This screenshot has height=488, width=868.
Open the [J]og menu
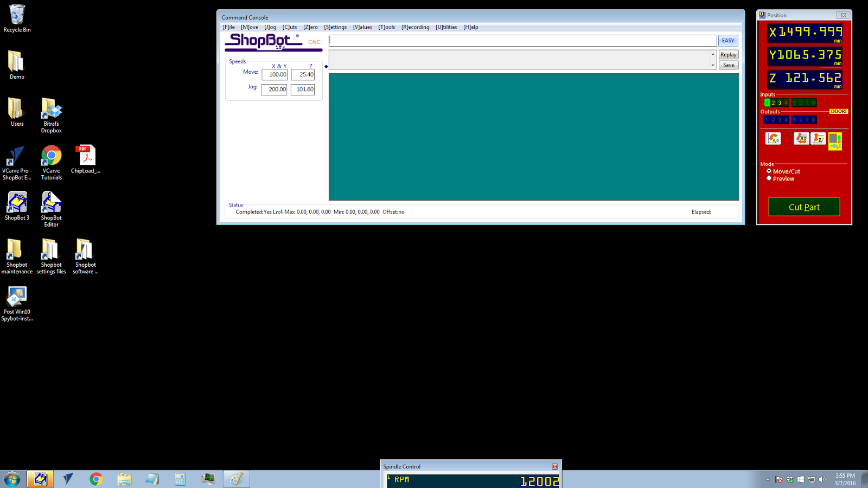(270, 27)
